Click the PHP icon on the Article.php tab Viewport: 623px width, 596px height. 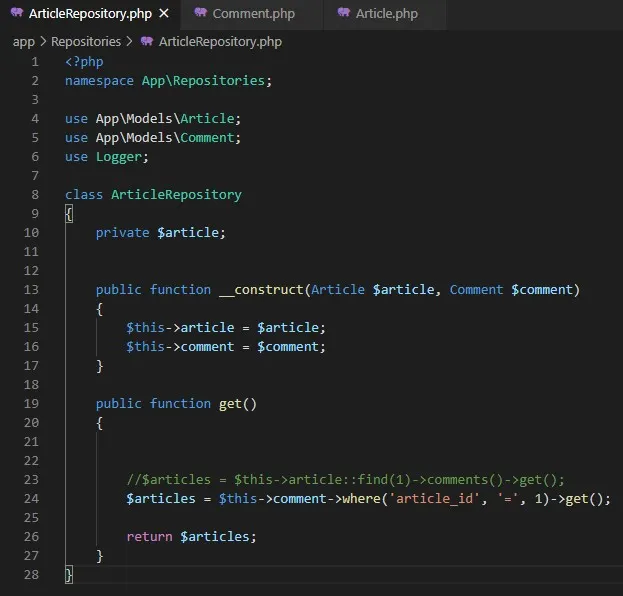pos(345,14)
